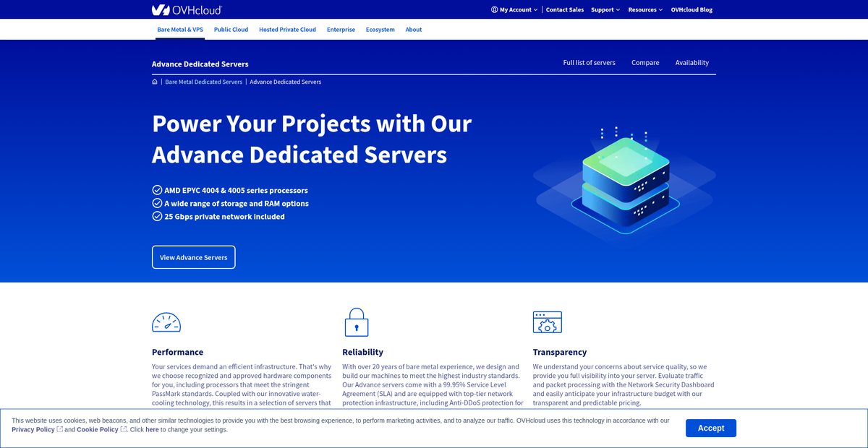Click the Advance Dedicated Servers section title
Image resolution: width=868 pixels, height=448 pixels.
coord(200,64)
